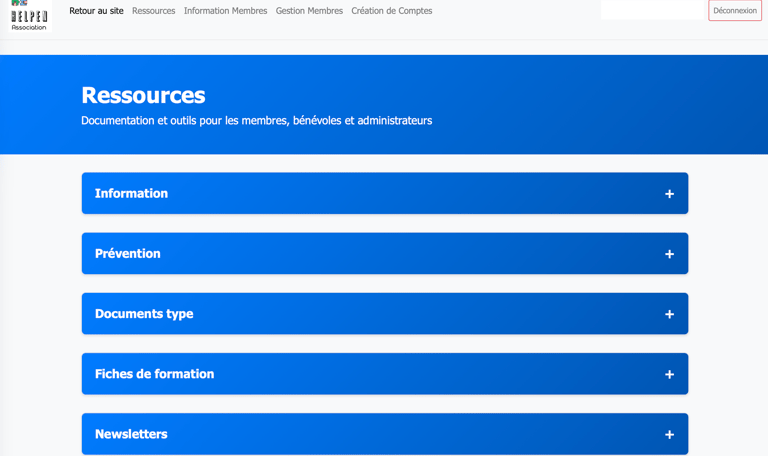
Task: Expand Documents type plus icon
Action: pyautogui.click(x=669, y=314)
